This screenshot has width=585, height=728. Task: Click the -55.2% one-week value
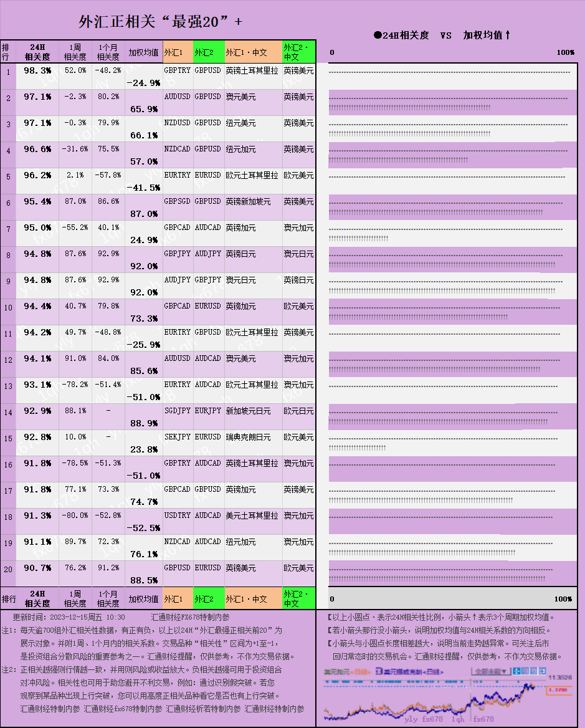[x=75, y=228]
